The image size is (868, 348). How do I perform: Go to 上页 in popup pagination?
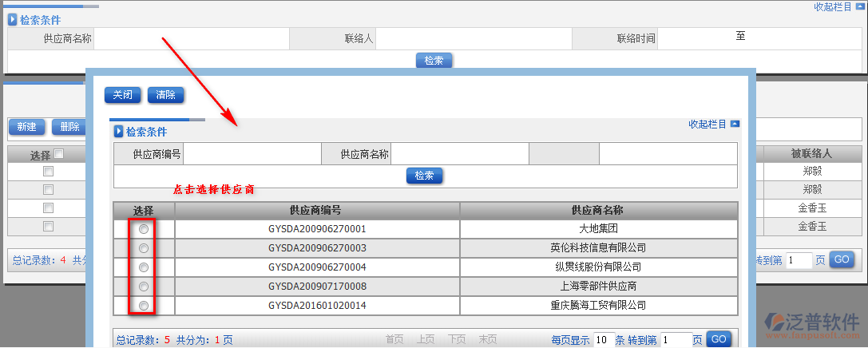(x=426, y=340)
